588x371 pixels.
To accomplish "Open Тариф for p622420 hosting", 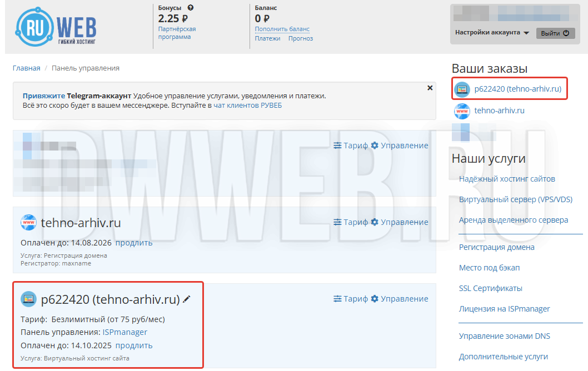I will click(350, 299).
